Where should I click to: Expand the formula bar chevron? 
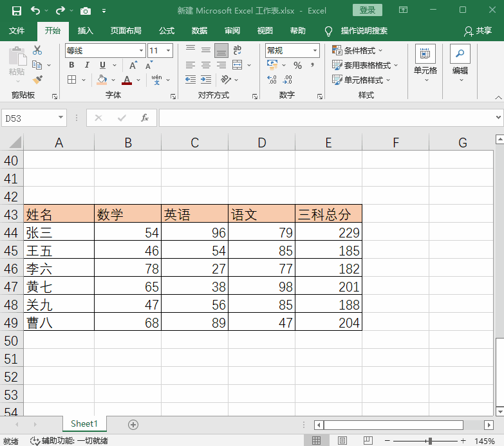(498, 117)
